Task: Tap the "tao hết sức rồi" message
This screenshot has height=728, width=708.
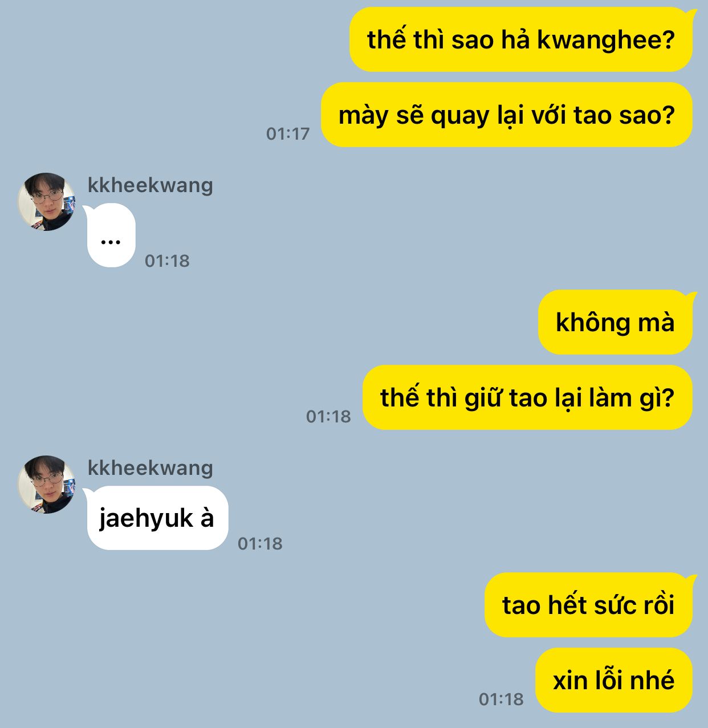Action: [x=589, y=605]
